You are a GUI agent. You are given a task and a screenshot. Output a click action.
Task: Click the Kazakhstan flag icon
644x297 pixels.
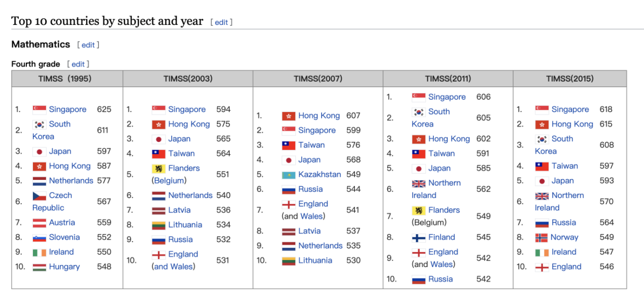pos(289,175)
